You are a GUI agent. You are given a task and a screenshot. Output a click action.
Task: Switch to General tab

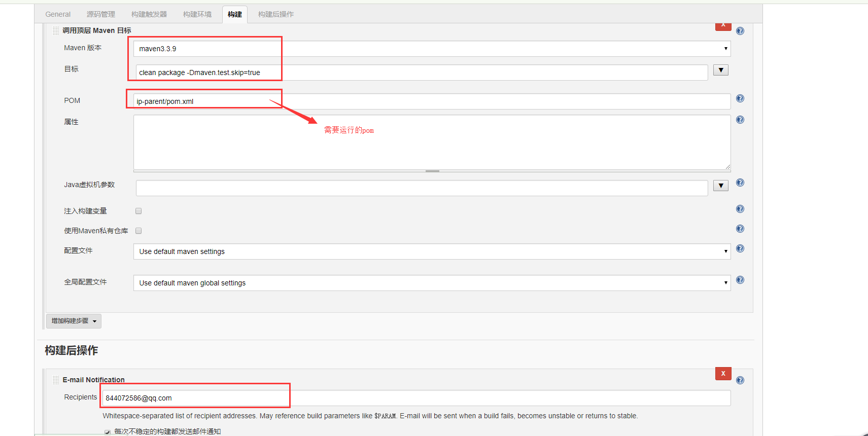pyautogui.click(x=58, y=14)
